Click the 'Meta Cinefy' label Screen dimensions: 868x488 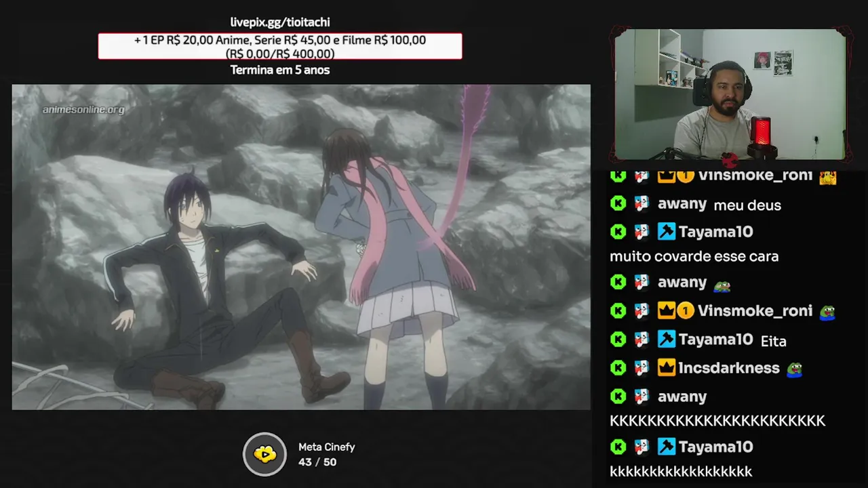[327, 447]
